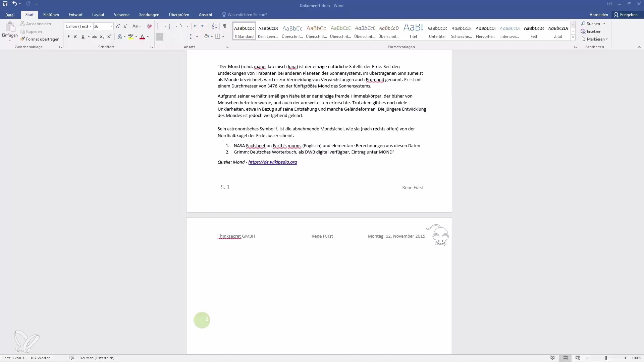Click Freigeben share button
The width and height of the screenshot is (644, 362).
point(626,15)
